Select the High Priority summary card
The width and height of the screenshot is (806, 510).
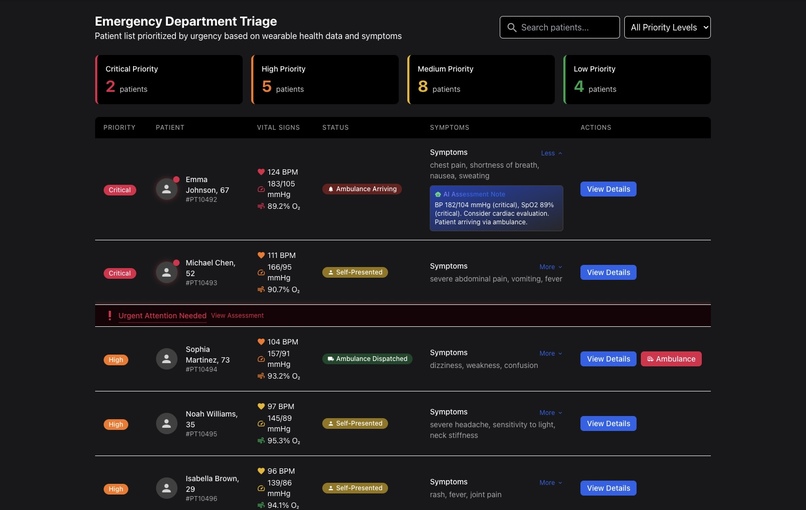point(325,80)
